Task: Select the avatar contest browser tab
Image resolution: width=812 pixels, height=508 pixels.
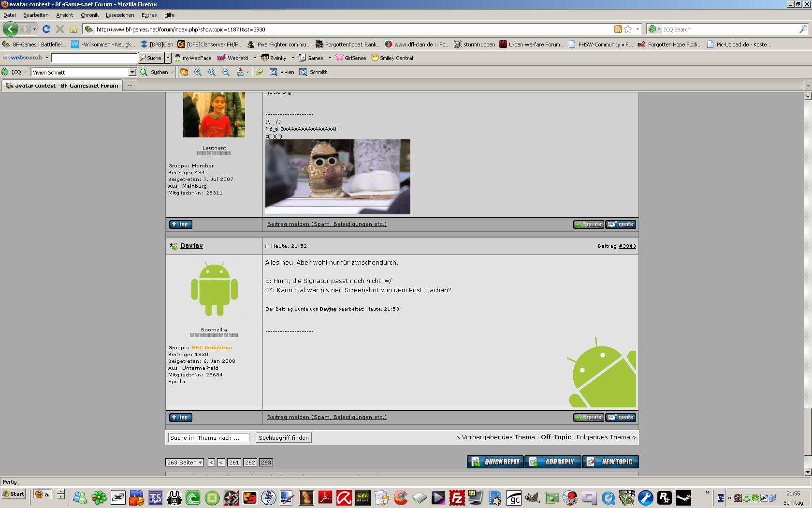Action: click(62, 86)
